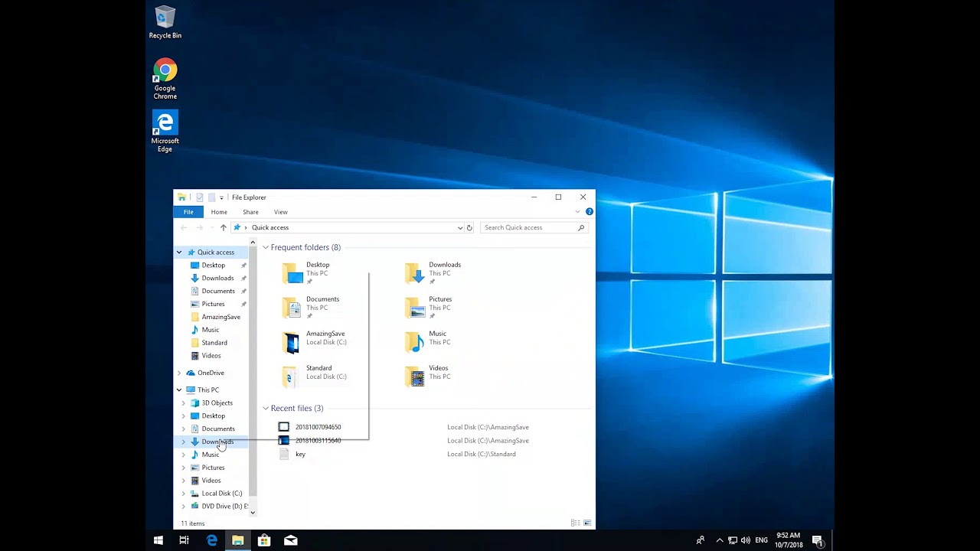Select pinned Documents in Quick access sidebar
The height and width of the screenshot is (551, 980).
(x=218, y=291)
